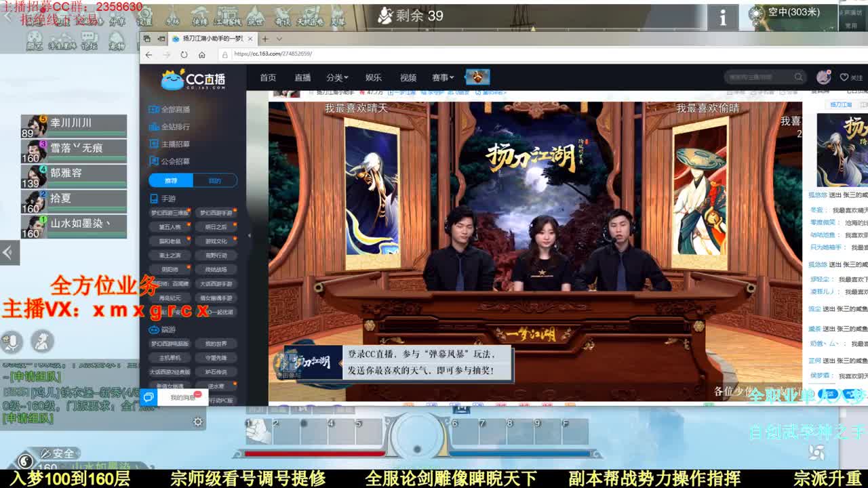The height and width of the screenshot is (488, 868).
Task: Activate the skill slot labeled F
Action: 574,432
